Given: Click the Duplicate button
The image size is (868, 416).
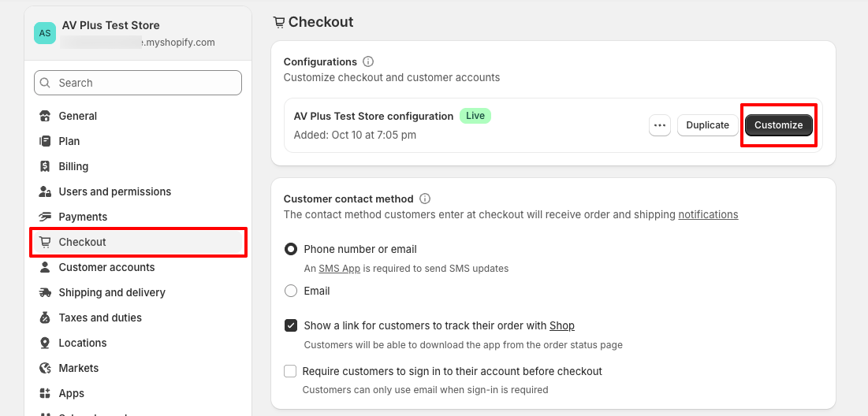Looking at the screenshot, I should 707,125.
